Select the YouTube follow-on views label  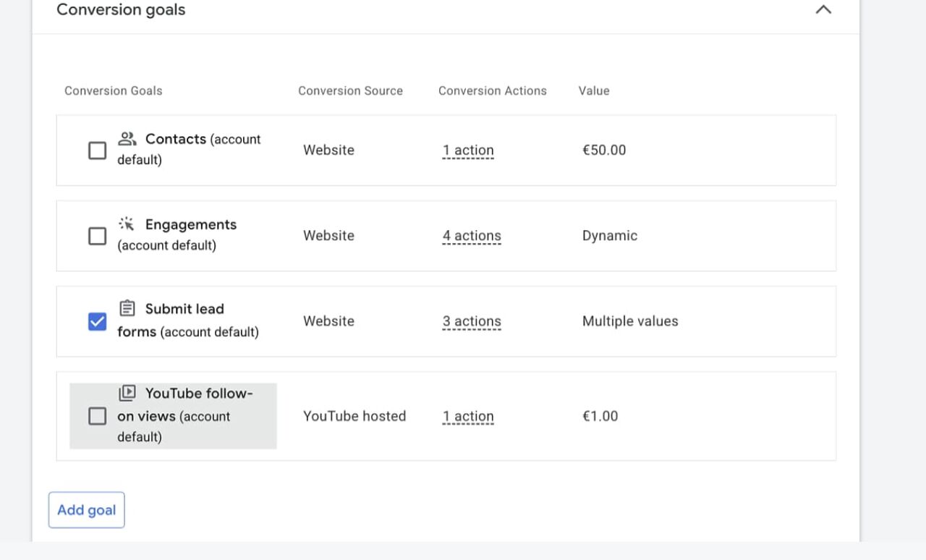pos(185,415)
